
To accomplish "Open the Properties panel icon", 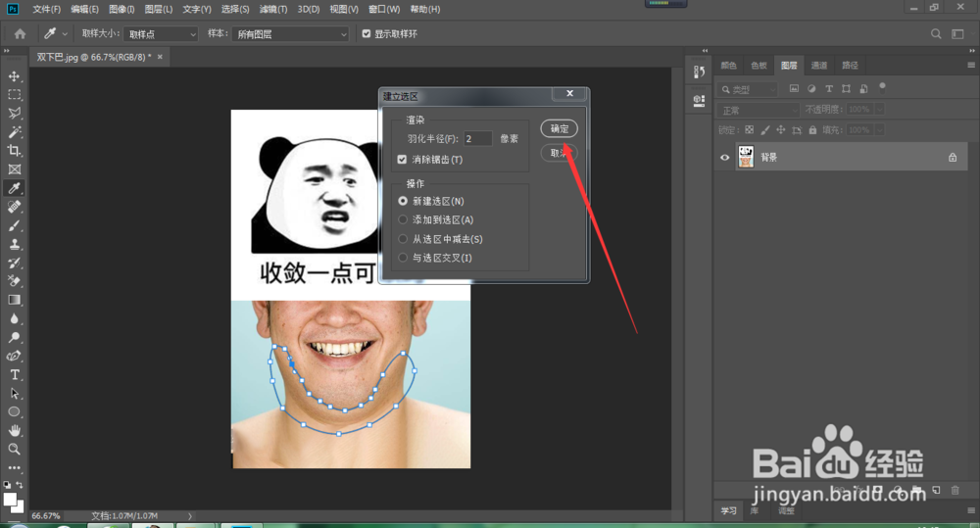I will pyautogui.click(x=699, y=100).
